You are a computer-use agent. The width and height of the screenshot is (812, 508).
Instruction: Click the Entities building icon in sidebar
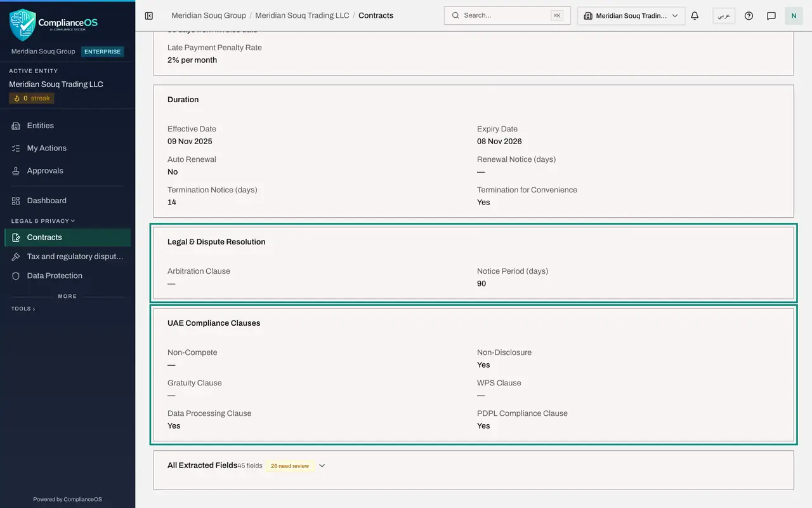(16, 126)
